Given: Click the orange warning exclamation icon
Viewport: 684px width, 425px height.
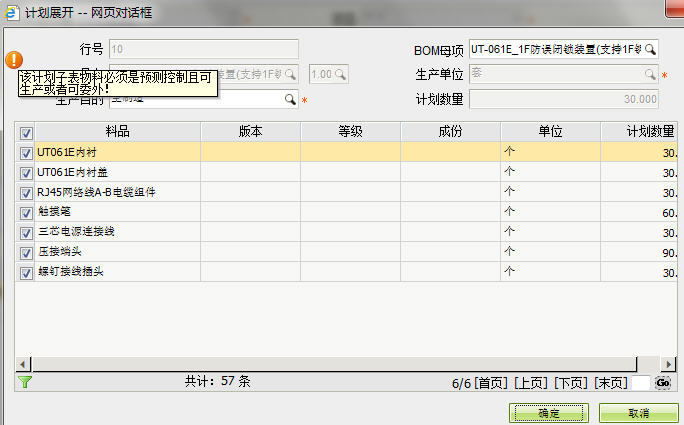Looking at the screenshot, I should click(x=14, y=60).
